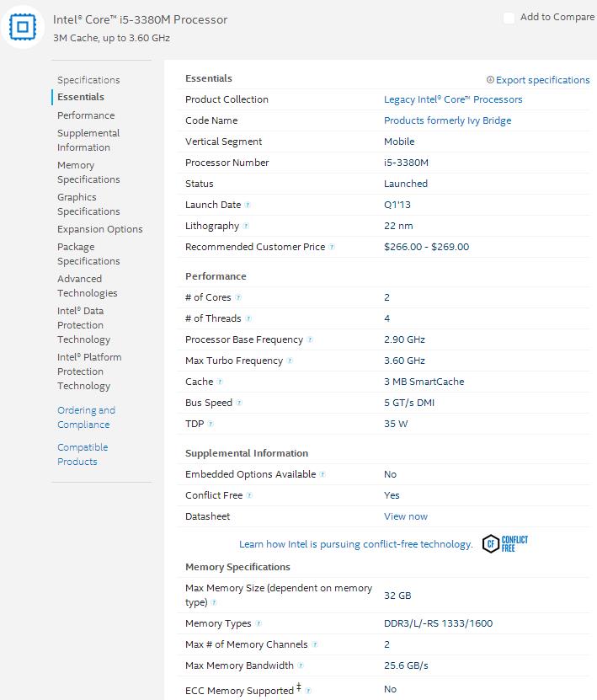Open Compatible Products section
The height and width of the screenshot is (700, 597).
pyautogui.click(x=83, y=455)
